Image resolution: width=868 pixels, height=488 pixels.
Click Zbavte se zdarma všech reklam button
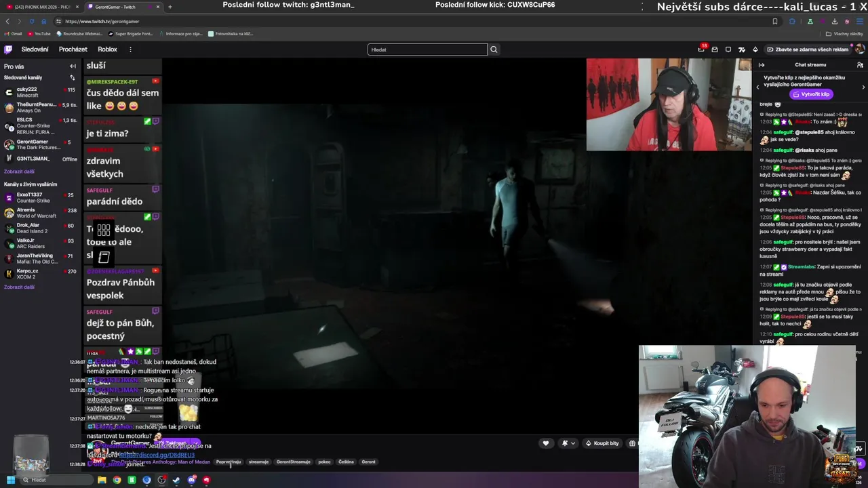tap(808, 49)
